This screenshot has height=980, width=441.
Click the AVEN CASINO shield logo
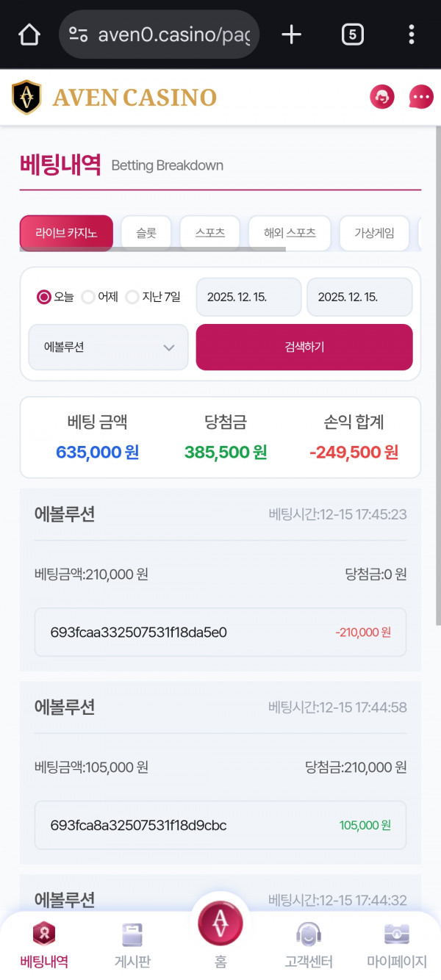click(x=27, y=96)
